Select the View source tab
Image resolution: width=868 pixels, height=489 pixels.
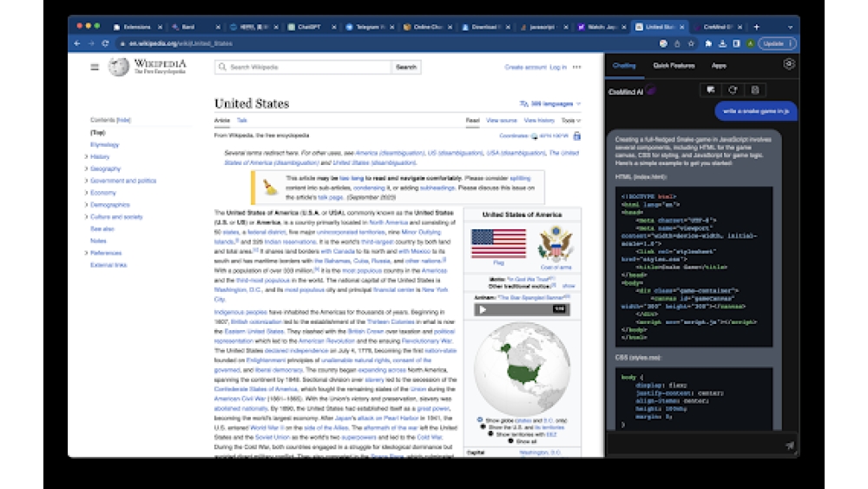pyautogui.click(x=502, y=120)
